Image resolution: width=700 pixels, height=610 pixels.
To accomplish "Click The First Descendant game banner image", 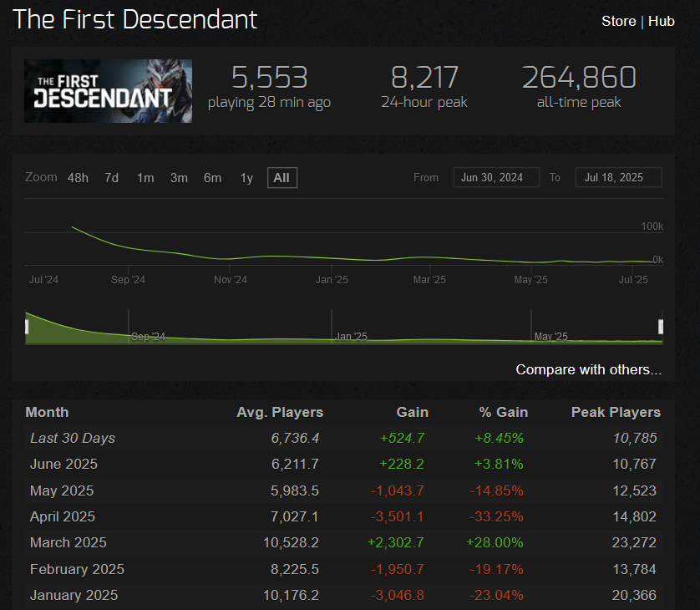I will (x=108, y=91).
